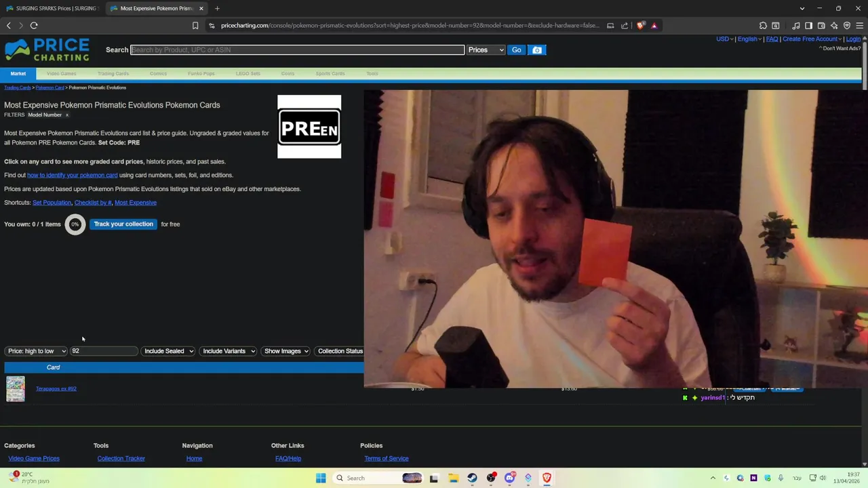Open the Collection Tracker footer link

coord(121,459)
